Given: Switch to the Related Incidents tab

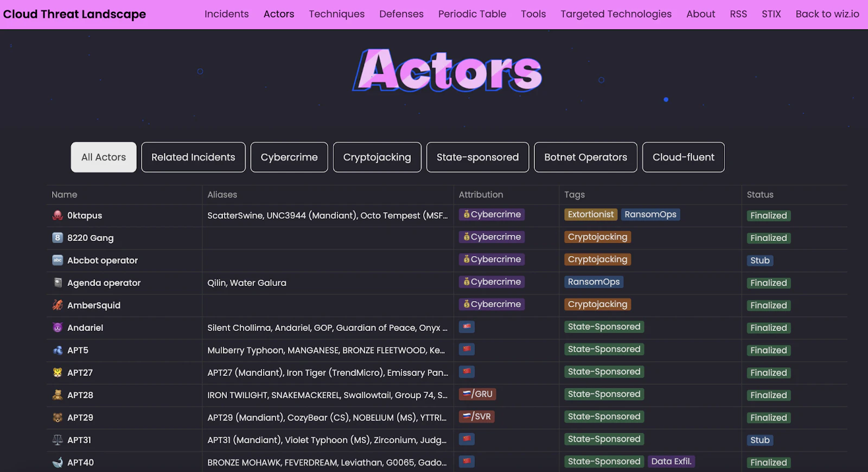Looking at the screenshot, I should (x=193, y=157).
